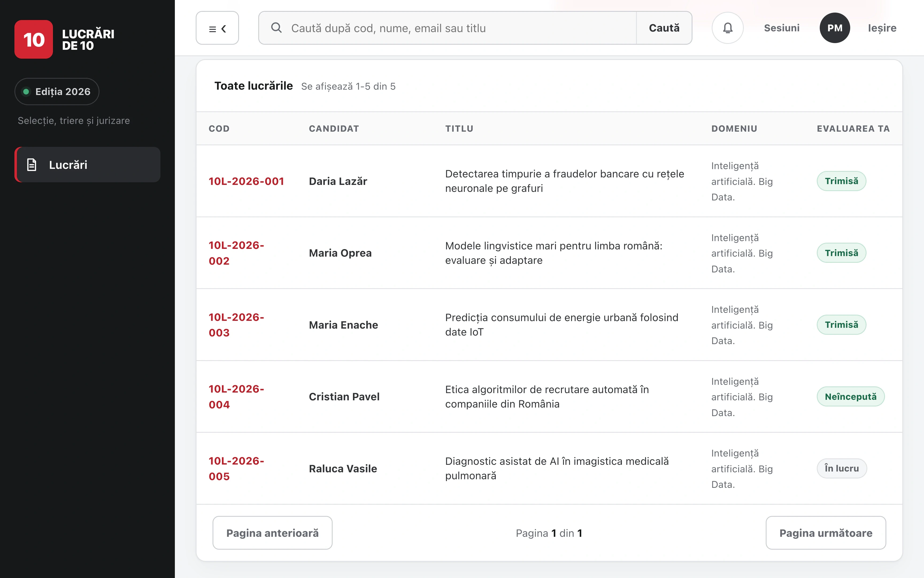
Task: Click the title Etica algoritmilor de recrutare
Action: tap(547, 397)
